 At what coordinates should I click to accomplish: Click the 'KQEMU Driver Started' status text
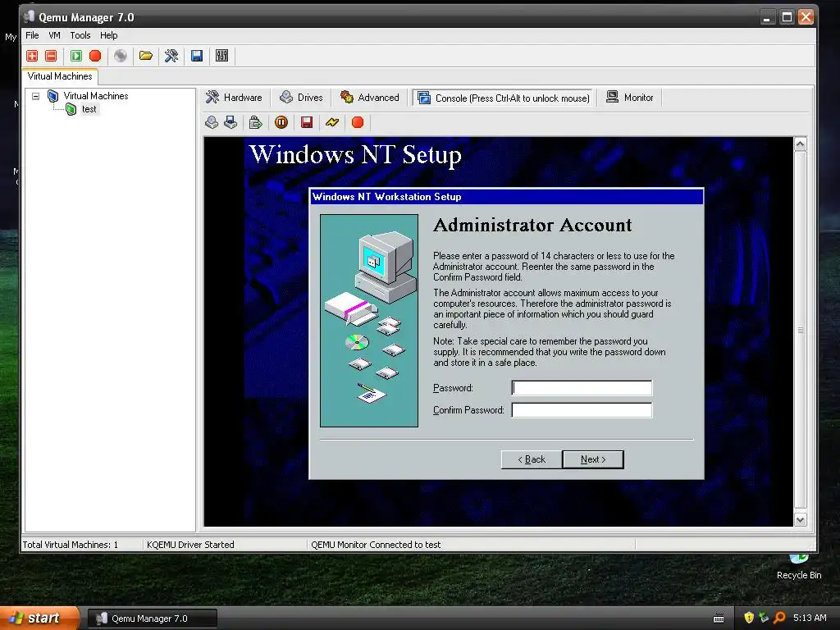(190, 545)
